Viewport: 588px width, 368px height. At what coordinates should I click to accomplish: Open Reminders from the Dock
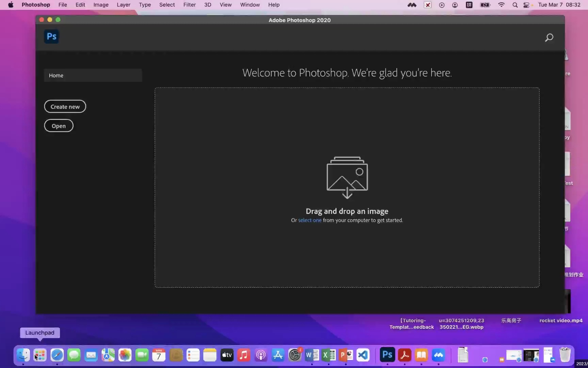click(193, 355)
